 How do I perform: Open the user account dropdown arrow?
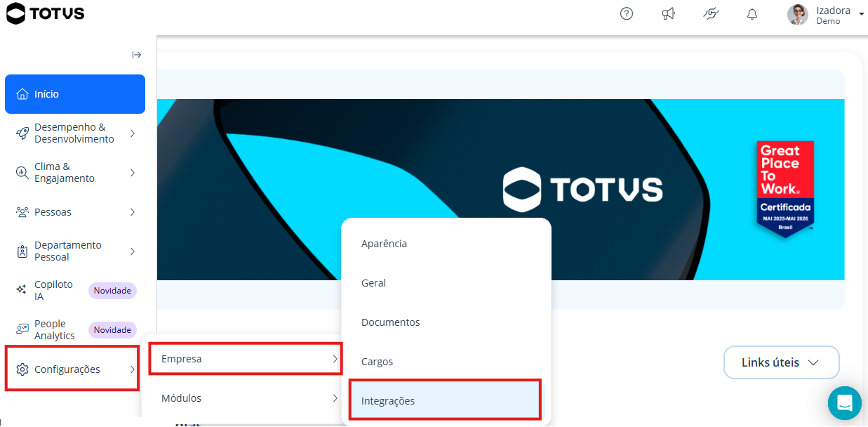[861, 14]
